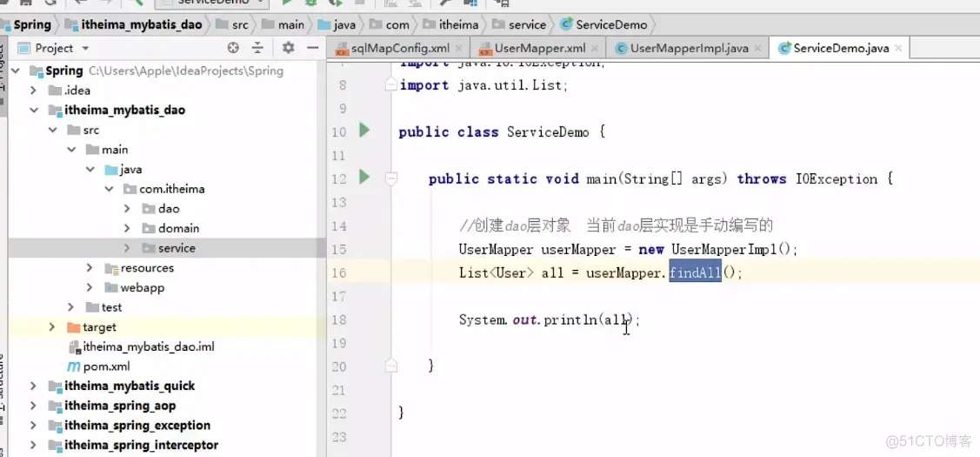Click the collapse all icon in Project panel
This screenshot has height=457, width=980.
257,48
